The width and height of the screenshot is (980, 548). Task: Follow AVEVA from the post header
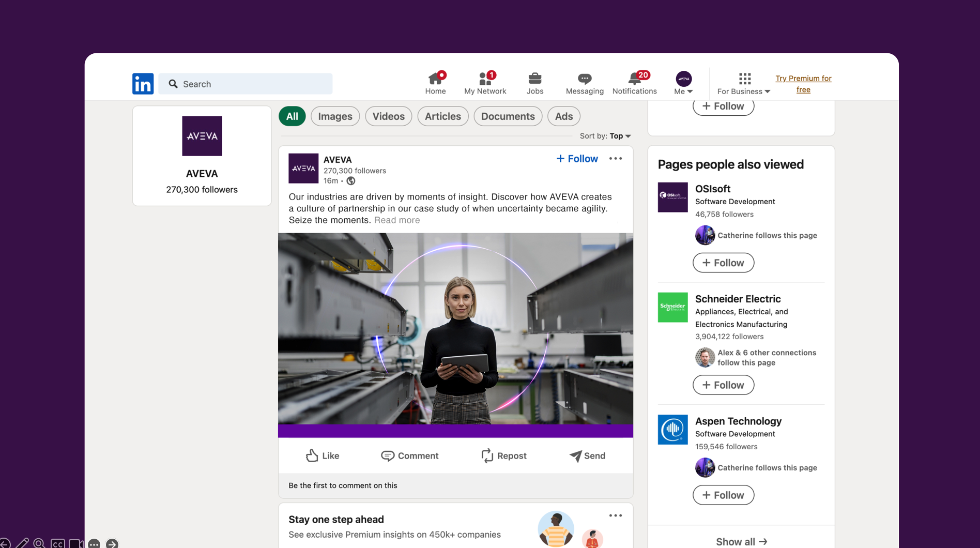pos(577,159)
